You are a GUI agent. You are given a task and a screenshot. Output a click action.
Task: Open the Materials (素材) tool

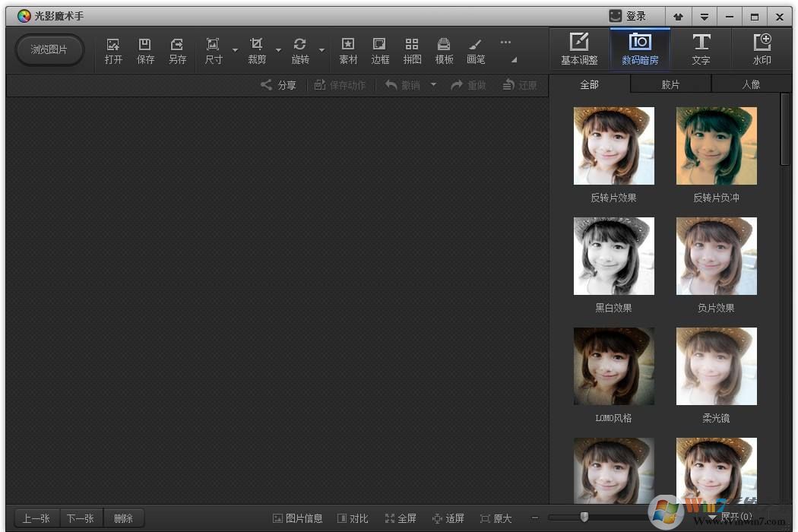pos(348,50)
